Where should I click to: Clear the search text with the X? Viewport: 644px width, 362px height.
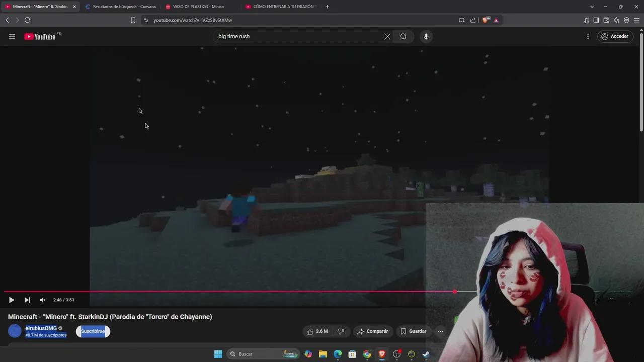(387, 36)
